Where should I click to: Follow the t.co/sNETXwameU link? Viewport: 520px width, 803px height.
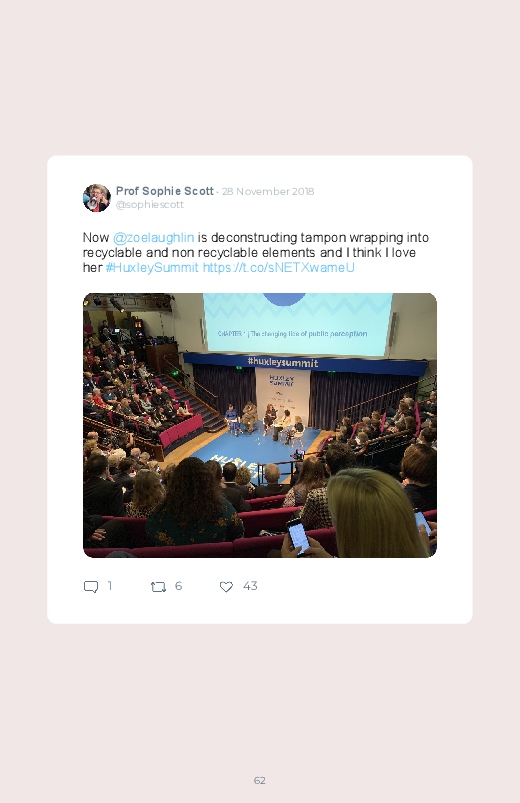[x=279, y=267]
